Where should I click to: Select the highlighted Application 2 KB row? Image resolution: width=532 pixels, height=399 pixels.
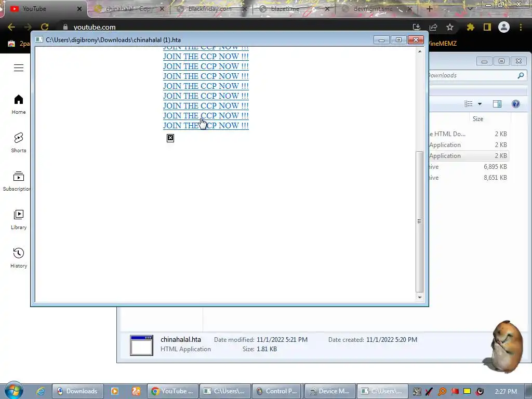[x=469, y=156]
